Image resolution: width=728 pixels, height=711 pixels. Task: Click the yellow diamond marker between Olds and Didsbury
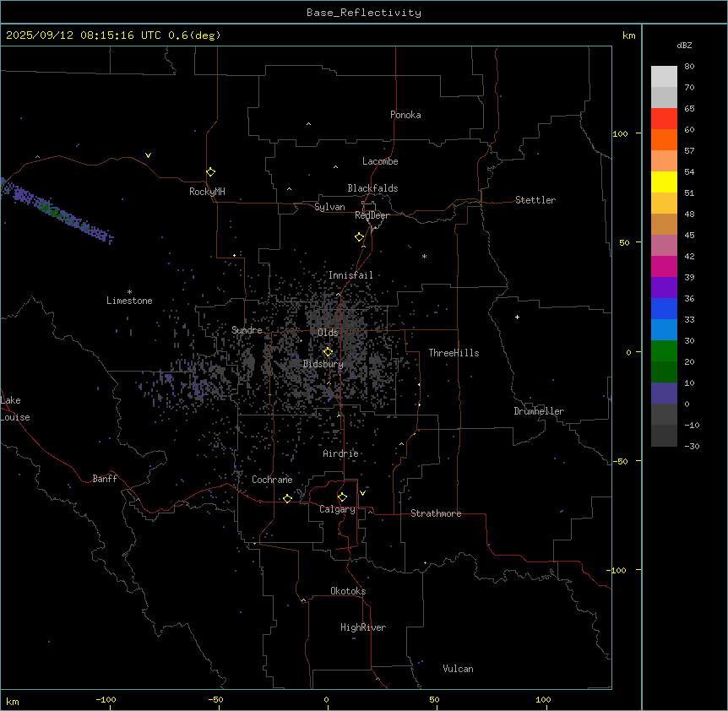tap(329, 352)
